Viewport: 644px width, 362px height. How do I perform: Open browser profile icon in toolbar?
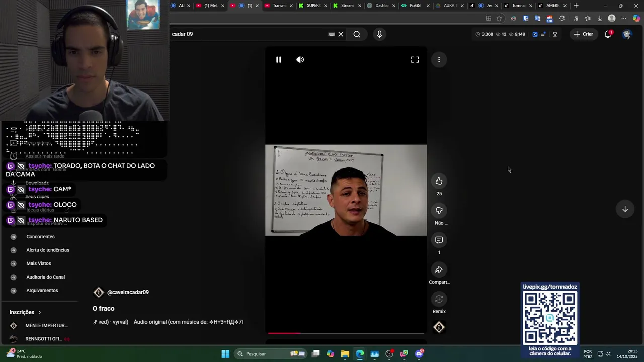click(612, 18)
